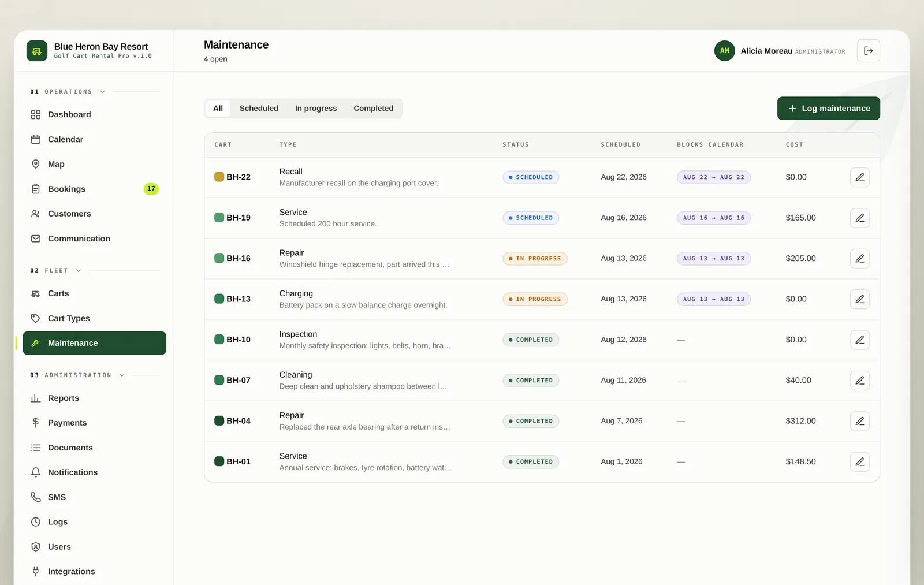Click the Alicia Moreau user name
This screenshot has width=924, height=585.
tap(766, 51)
